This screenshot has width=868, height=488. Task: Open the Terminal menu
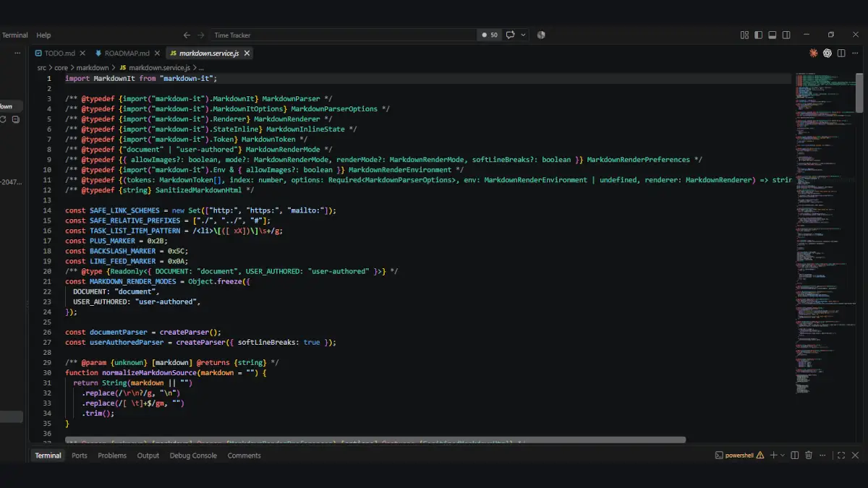pos(14,35)
